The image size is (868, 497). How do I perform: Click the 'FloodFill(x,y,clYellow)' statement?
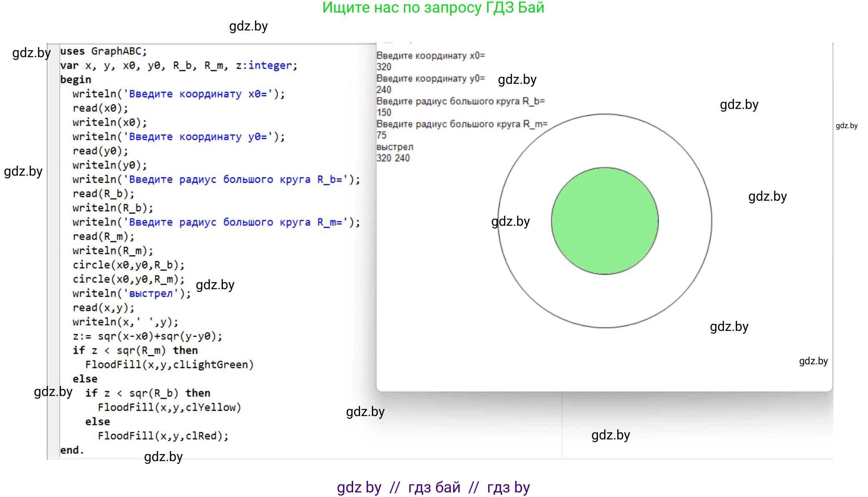[169, 407]
